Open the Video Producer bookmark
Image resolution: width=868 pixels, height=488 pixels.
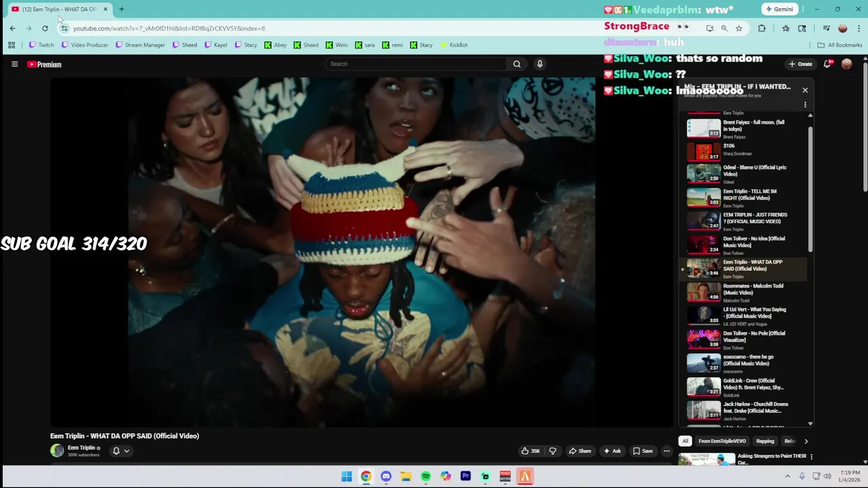pyautogui.click(x=85, y=45)
